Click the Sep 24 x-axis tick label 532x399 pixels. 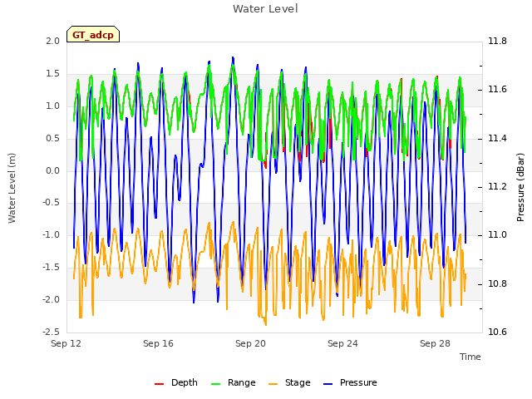[x=342, y=343]
